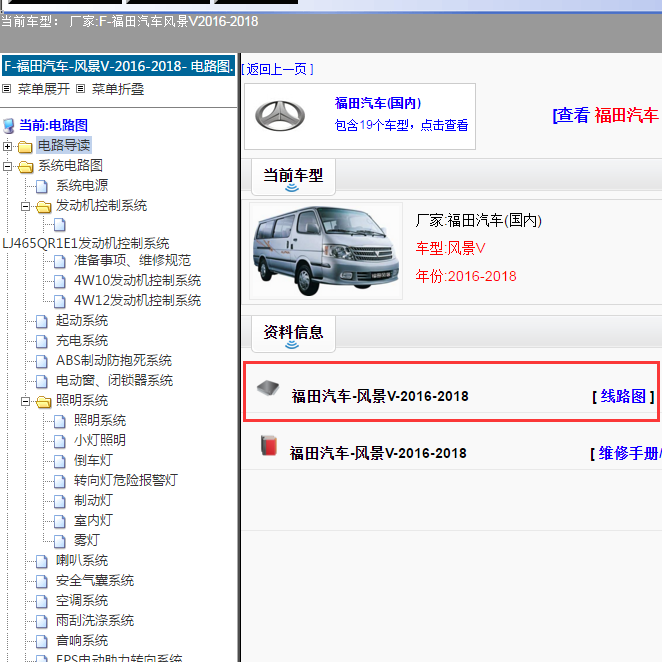
Task: Click the 4W12发动机控制系统 page icon
Action: pos(60,301)
